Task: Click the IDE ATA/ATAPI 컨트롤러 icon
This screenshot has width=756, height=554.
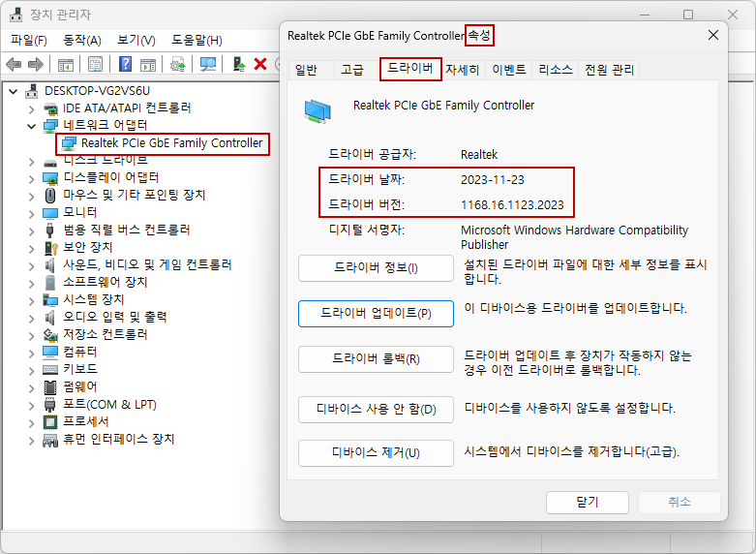Action: tap(50, 108)
